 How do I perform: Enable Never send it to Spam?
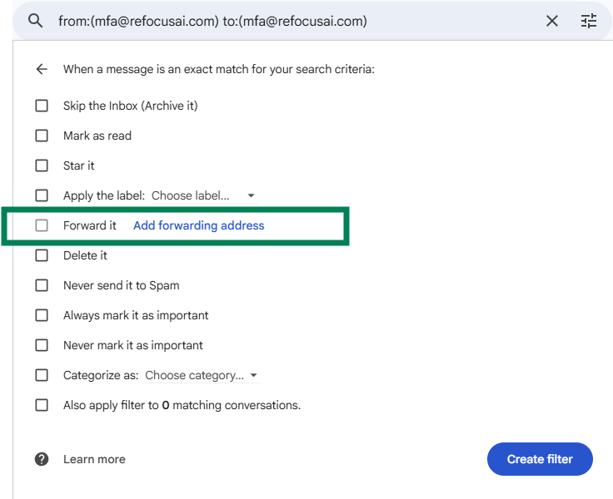point(41,285)
